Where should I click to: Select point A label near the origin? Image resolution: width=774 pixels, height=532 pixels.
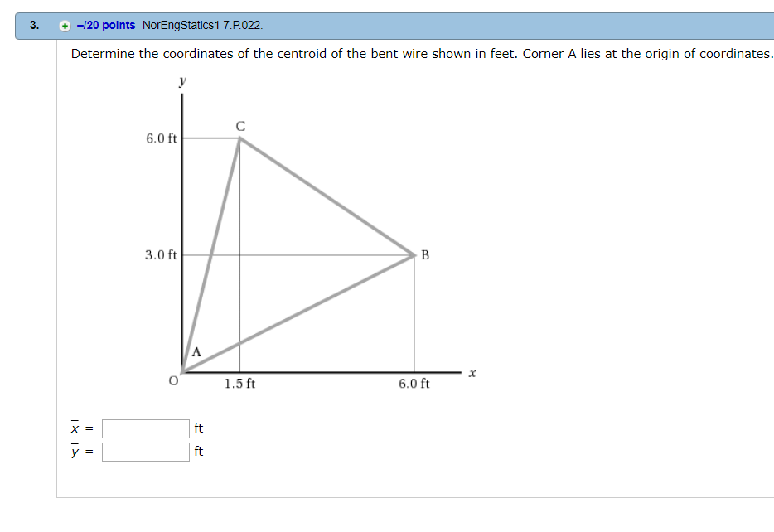tap(196, 351)
